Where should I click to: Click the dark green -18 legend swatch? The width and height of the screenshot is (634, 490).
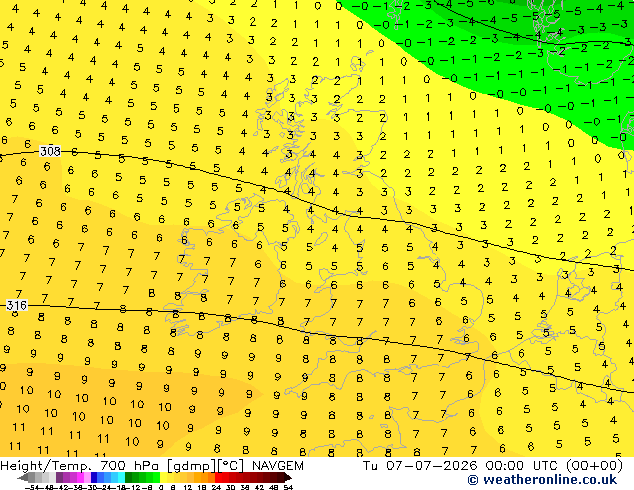tap(129, 477)
